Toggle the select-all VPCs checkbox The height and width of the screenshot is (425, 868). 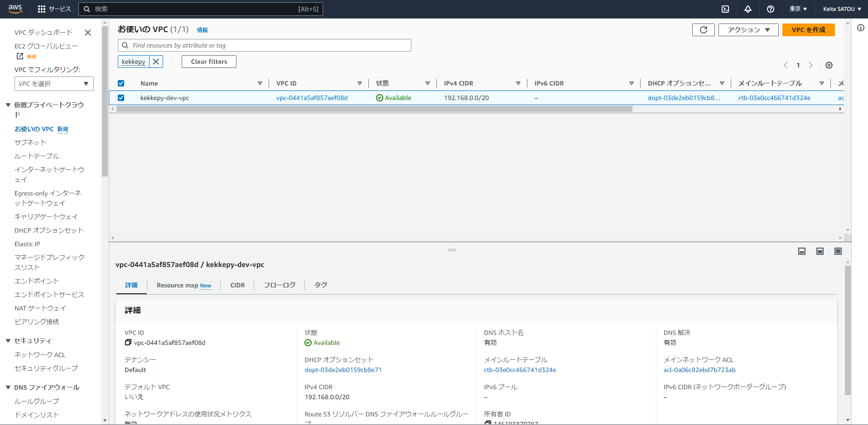pos(121,83)
